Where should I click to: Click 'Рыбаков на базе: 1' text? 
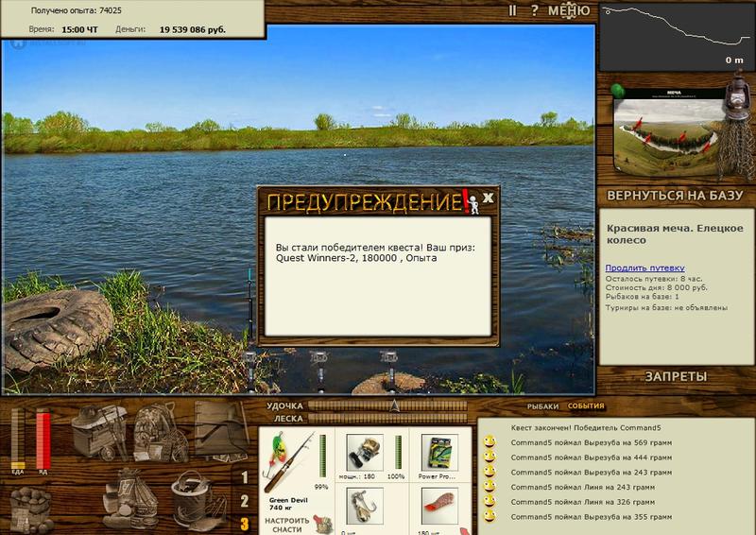coord(643,296)
